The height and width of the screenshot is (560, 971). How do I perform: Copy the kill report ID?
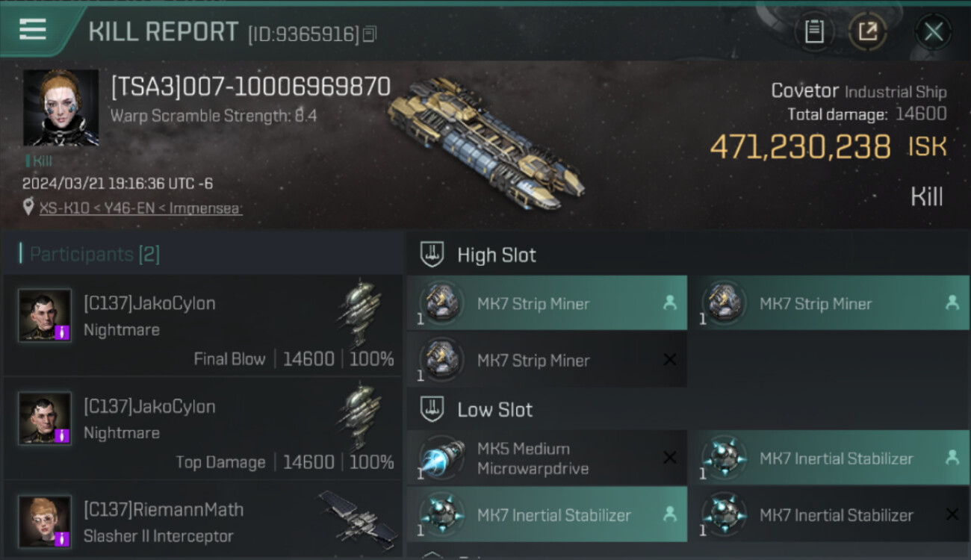[370, 34]
